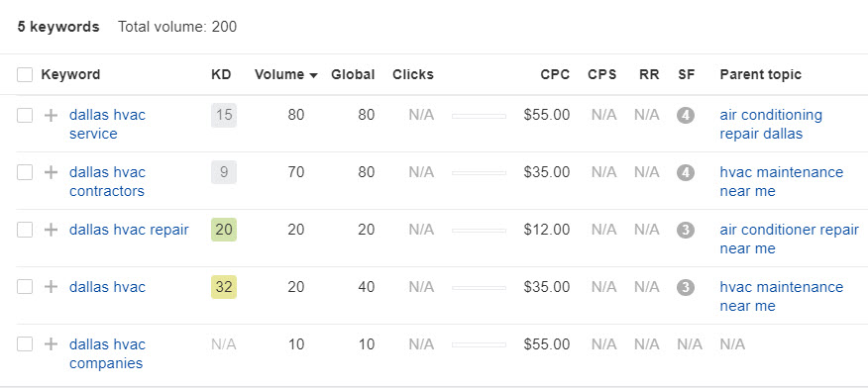868x388 pixels.
Task: Click plus icon beside dallas hvac service
Action: [x=51, y=116]
